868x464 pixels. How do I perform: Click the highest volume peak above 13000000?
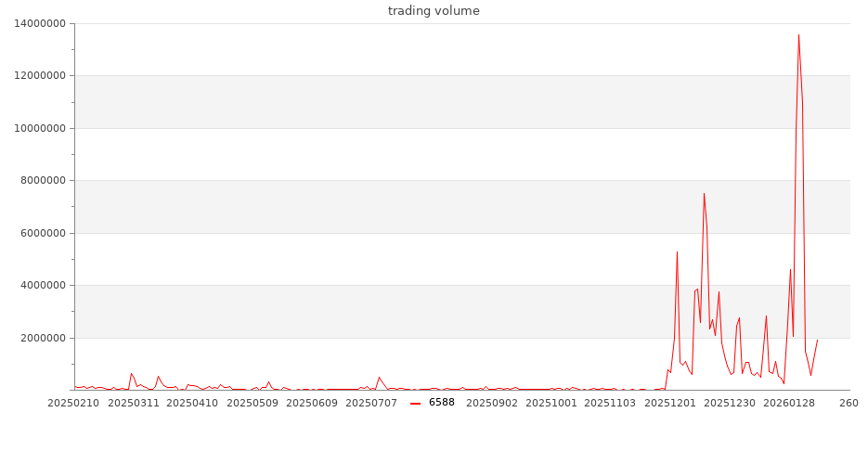tap(798, 35)
